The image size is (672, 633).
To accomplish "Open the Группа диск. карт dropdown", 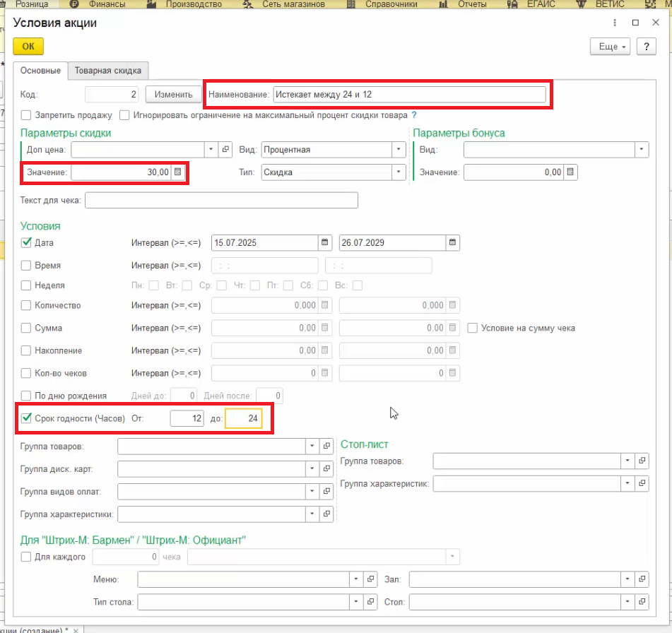I will (x=313, y=469).
